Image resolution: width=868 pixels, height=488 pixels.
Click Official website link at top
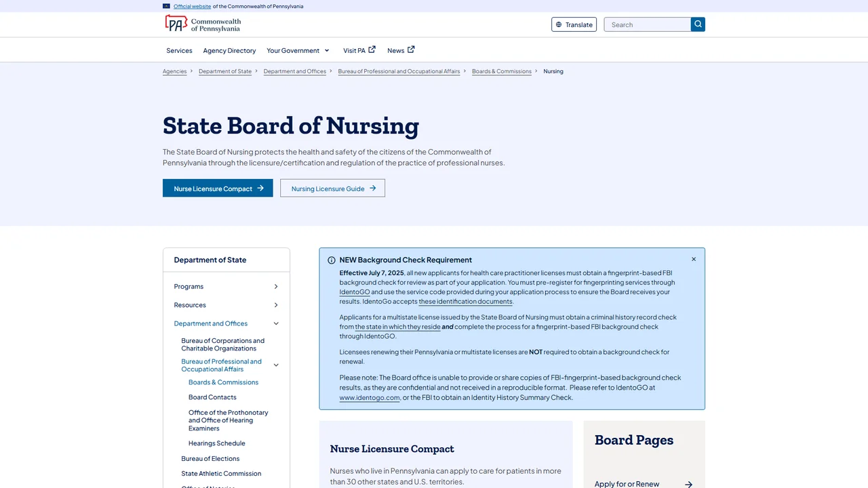192,6
